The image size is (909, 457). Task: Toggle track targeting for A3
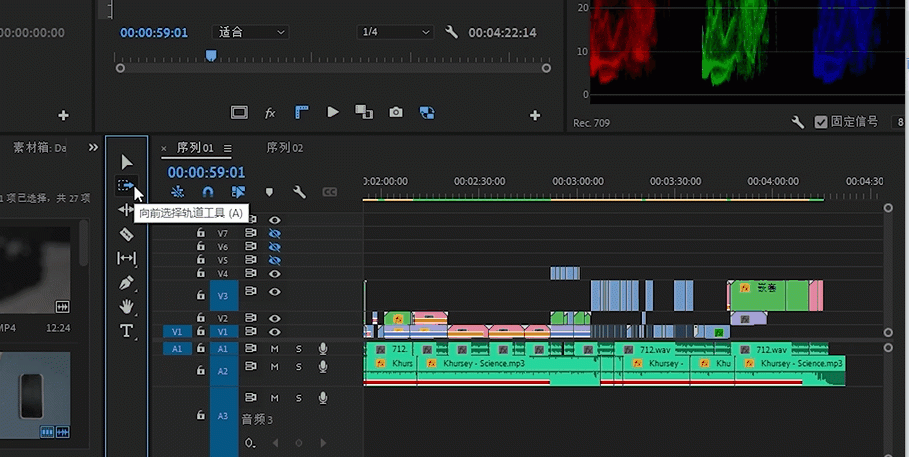click(x=223, y=416)
